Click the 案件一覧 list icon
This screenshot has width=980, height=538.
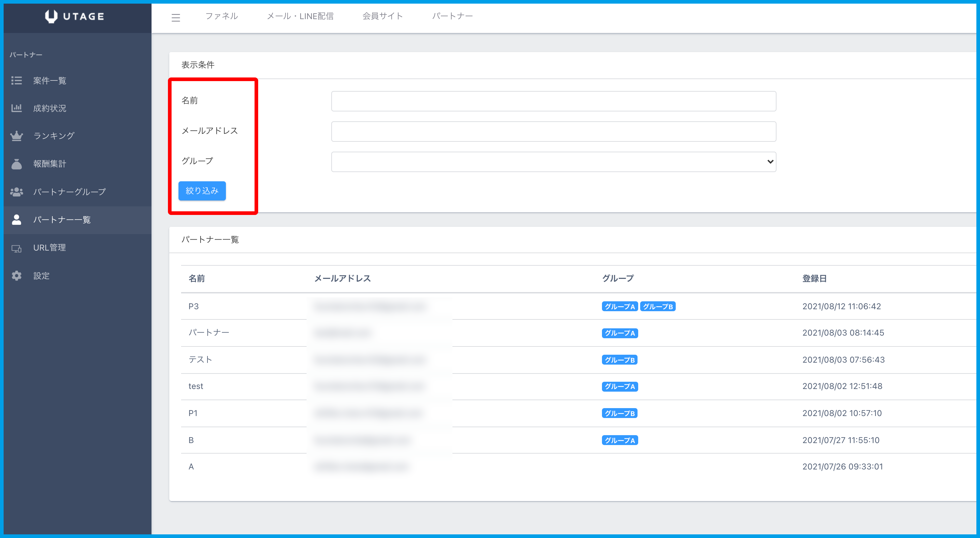pyautogui.click(x=16, y=80)
